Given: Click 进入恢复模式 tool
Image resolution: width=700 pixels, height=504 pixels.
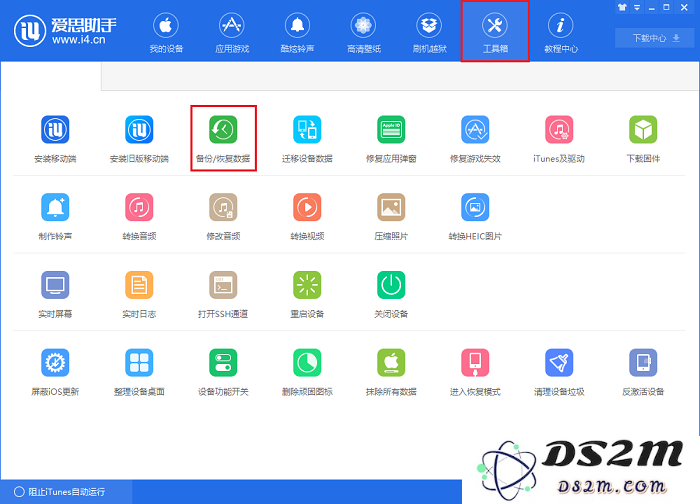Looking at the screenshot, I should (475, 372).
